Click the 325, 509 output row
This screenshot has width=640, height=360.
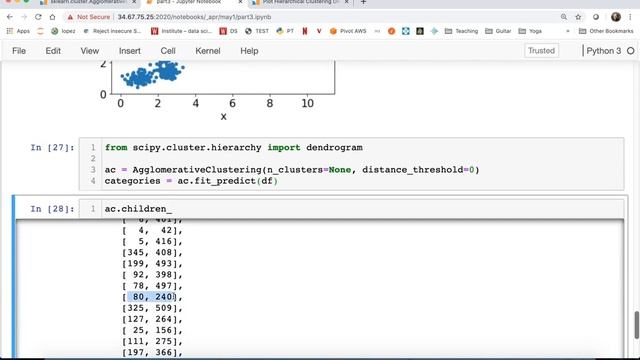[x=152, y=308]
